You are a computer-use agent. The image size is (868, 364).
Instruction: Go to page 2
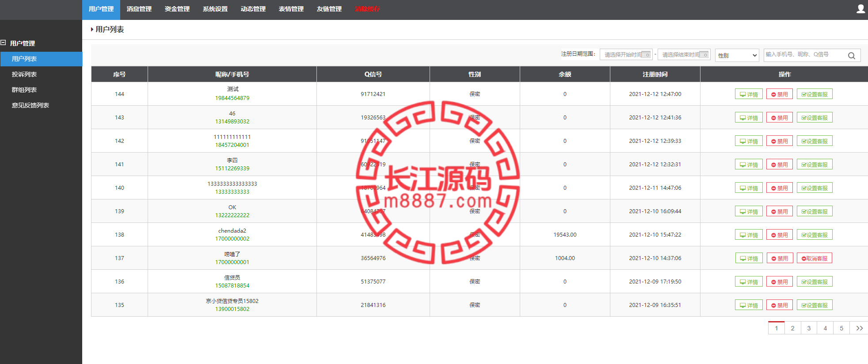tap(792, 328)
